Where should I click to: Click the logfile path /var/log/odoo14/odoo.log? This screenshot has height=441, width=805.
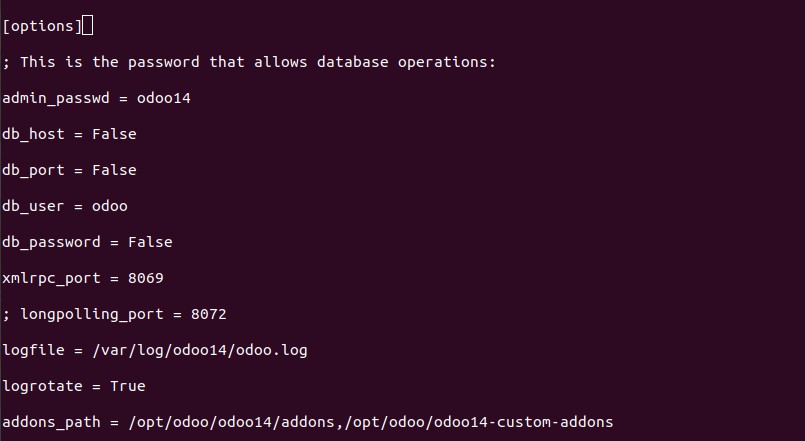point(200,351)
